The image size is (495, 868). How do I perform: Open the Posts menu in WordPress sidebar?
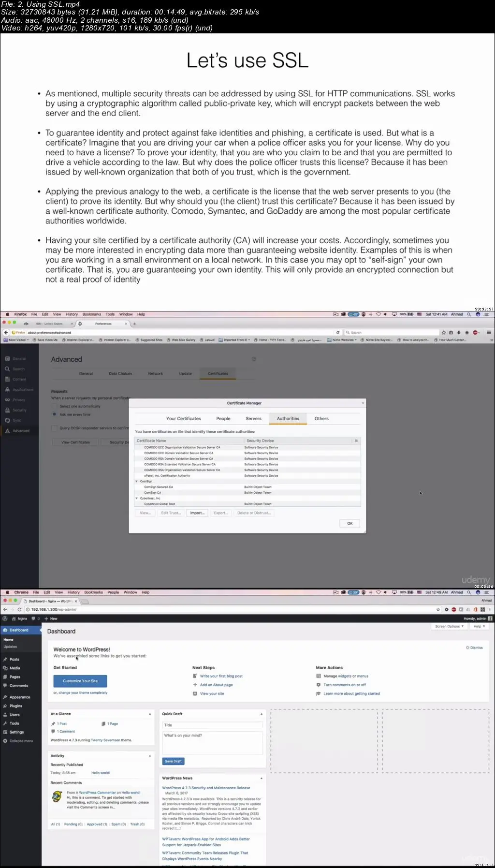[15, 660]
